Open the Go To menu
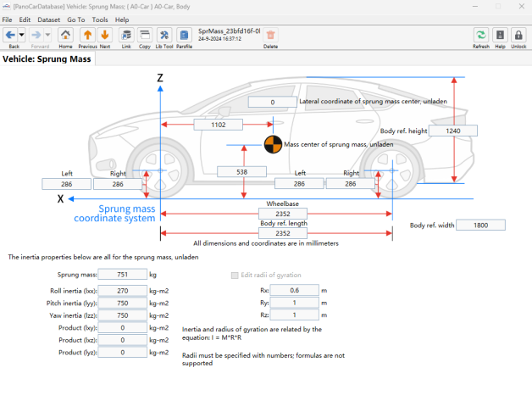Viewport: 532px width, 412px height. pos(76,19)
